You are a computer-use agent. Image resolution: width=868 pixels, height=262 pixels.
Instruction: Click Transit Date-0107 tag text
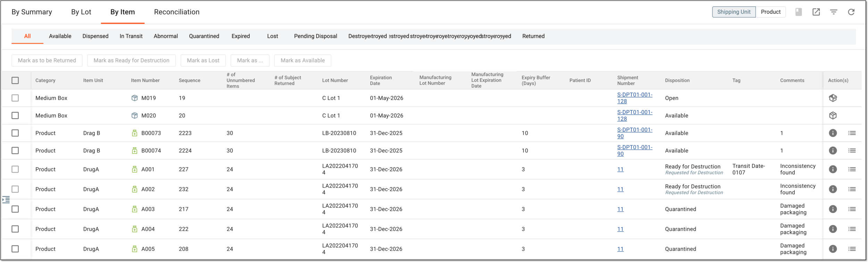coord(749,169)
